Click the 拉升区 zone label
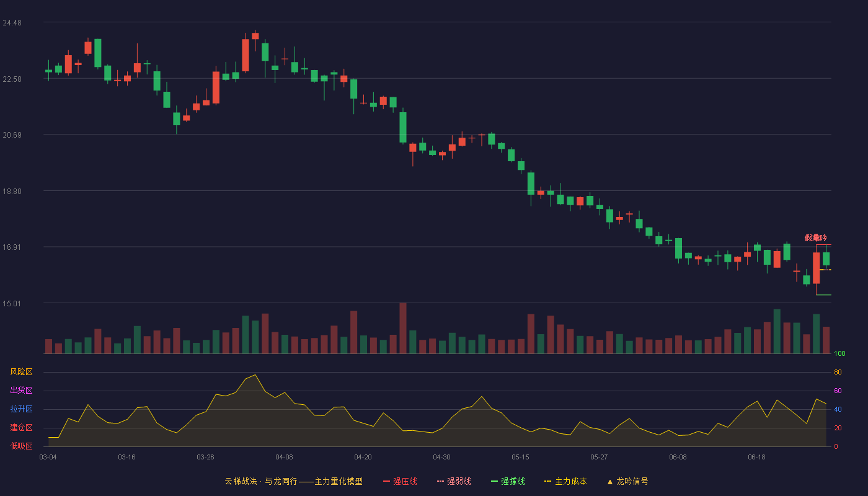This screenshot has width=868, height=496. point(21,409)
